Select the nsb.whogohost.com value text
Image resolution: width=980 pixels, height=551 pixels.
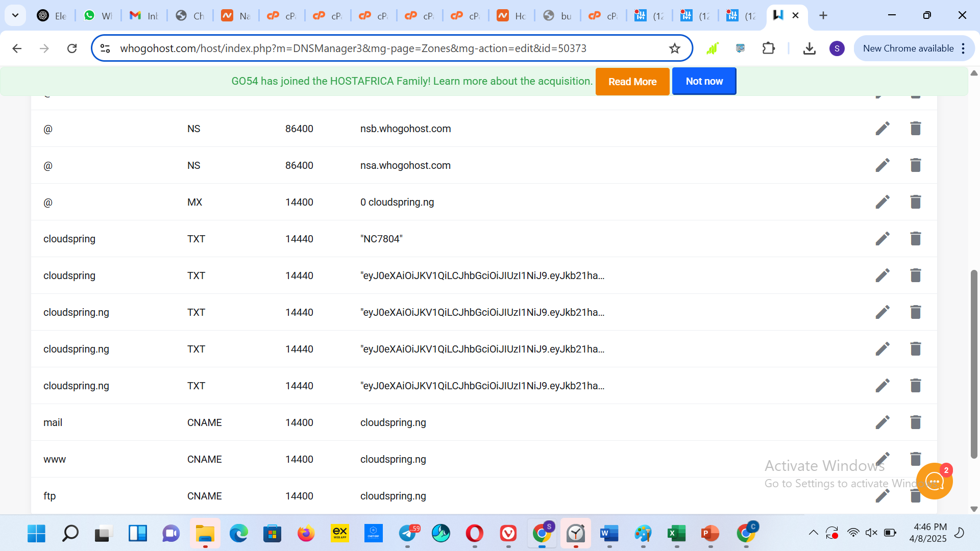(405, 129)
